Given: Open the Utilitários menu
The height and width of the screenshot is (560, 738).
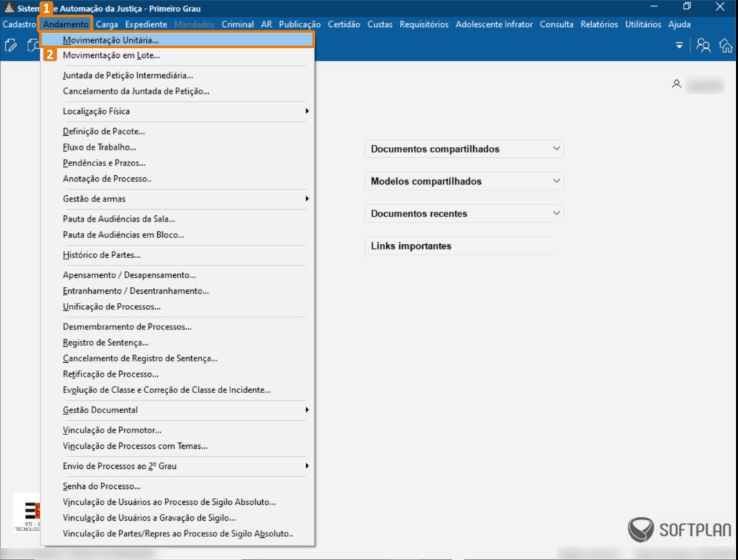Looking at the screenshot, I should click(x=643, y=24).
